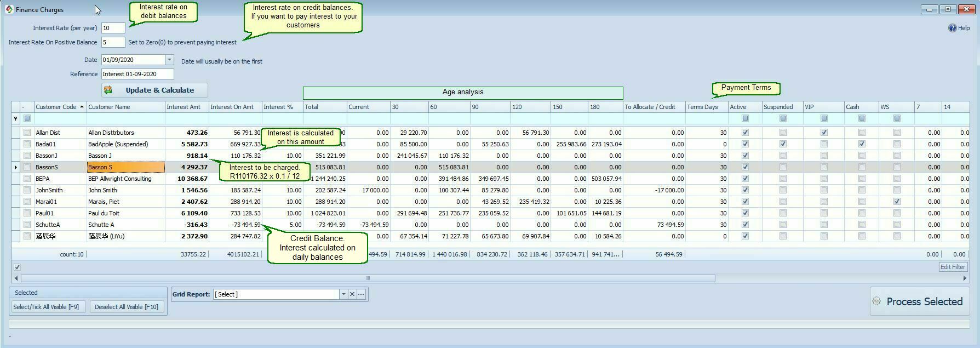Open the Edit Filter button
This screenshot has width=980, height=348.
point(953,267)
